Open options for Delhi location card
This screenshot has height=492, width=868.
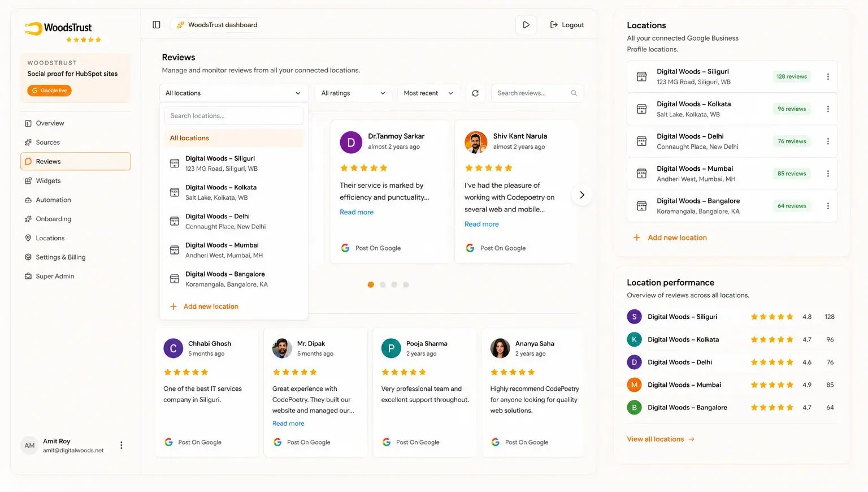click(x=828, y=141)
